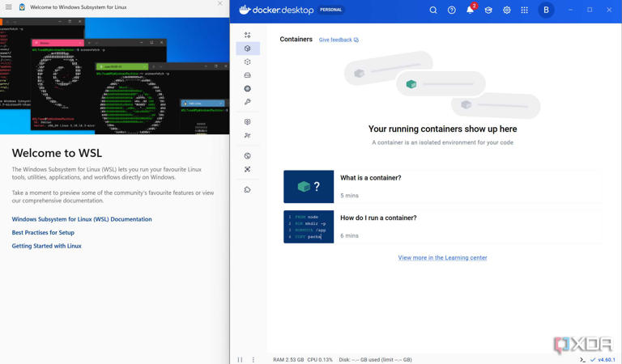Click the 5 mins duration label
This screenshot has width=622, height=364.
tap(349, 196)
